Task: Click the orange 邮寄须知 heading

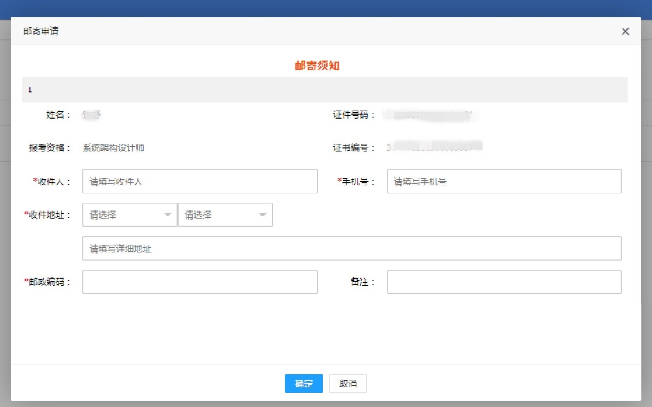Action: pos(325,66)
